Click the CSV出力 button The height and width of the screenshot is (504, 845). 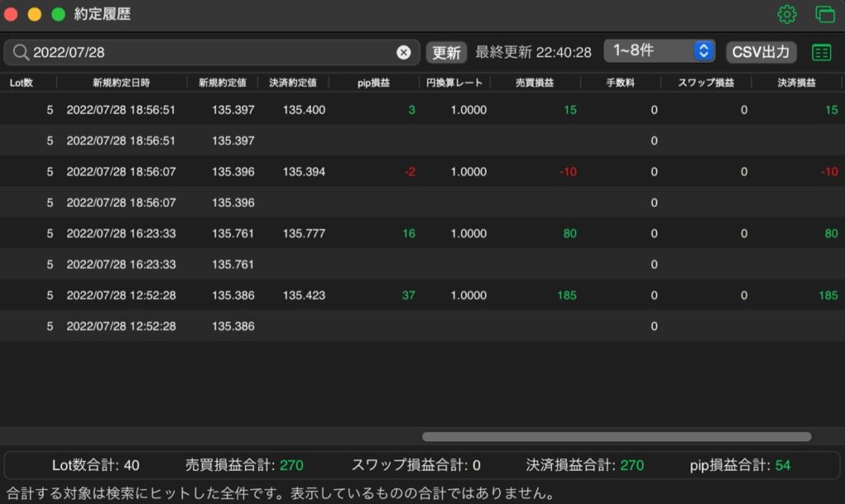[x=760, y=52]
